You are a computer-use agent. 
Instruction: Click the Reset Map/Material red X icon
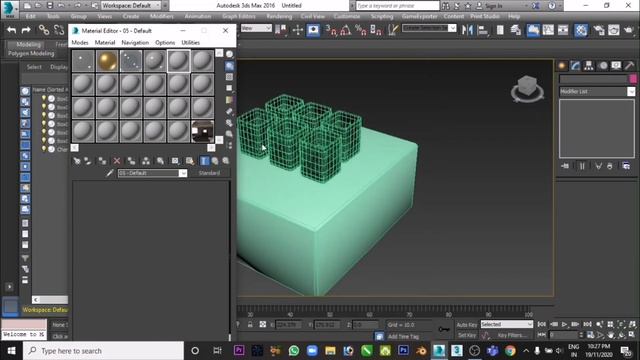tap(117, 161)
